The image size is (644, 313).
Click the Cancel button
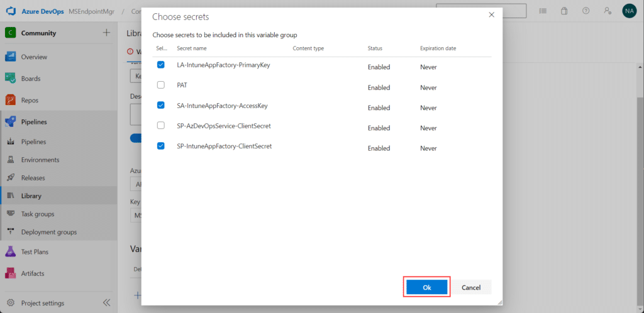[x=471, y=288]
